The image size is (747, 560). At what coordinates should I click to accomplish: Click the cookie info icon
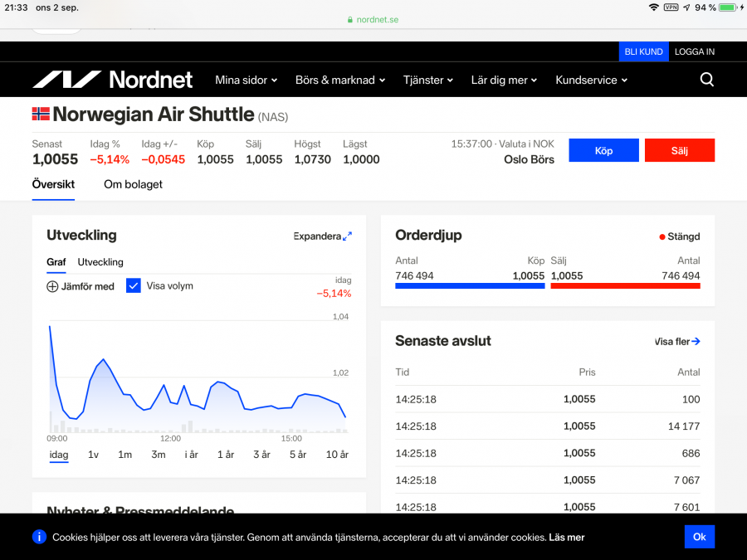[x=39, y=537]
